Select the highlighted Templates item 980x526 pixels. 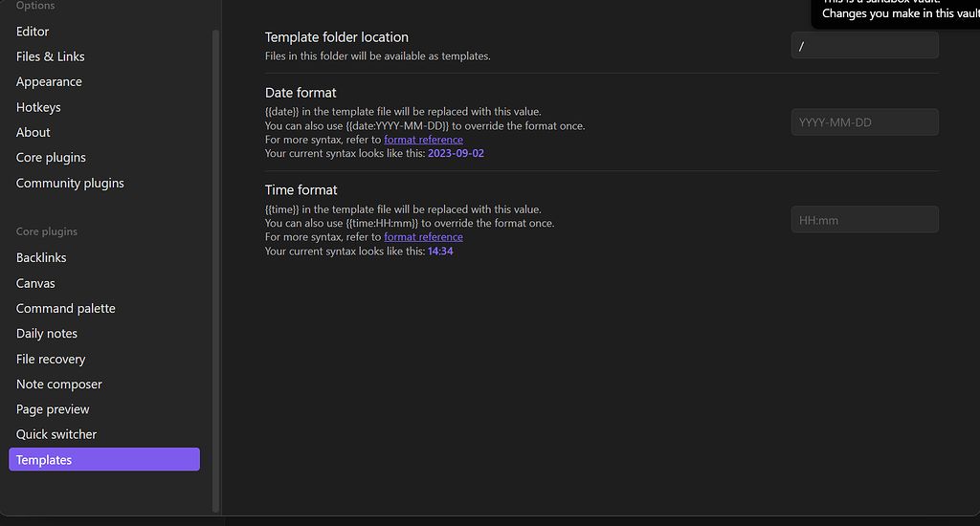click(x=104, y=459)
